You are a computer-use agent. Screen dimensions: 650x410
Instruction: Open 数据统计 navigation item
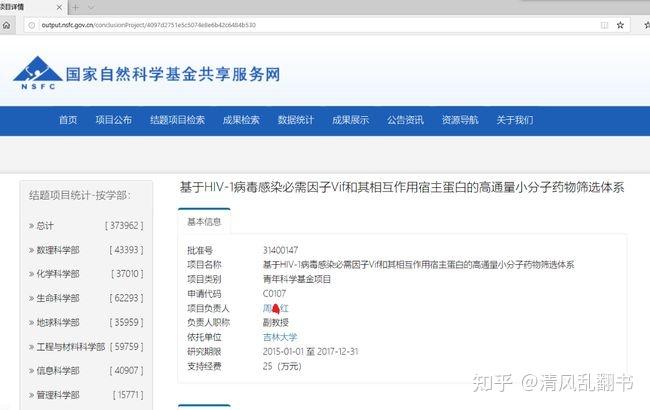[x=296, y=120]
